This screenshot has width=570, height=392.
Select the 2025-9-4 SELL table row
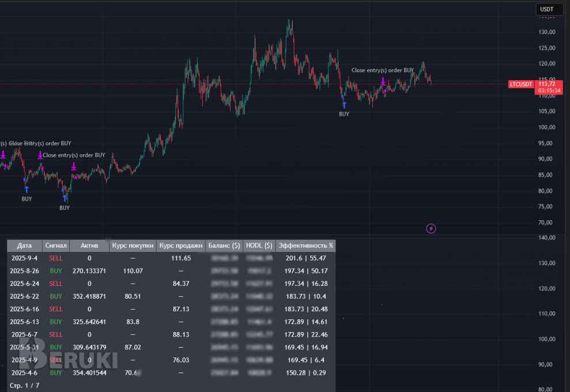(171, 258)
